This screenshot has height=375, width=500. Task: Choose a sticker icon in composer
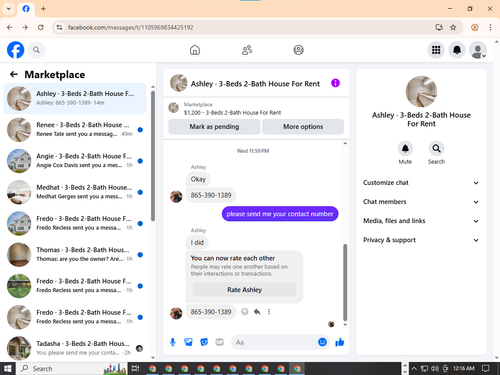pos(204,342)
